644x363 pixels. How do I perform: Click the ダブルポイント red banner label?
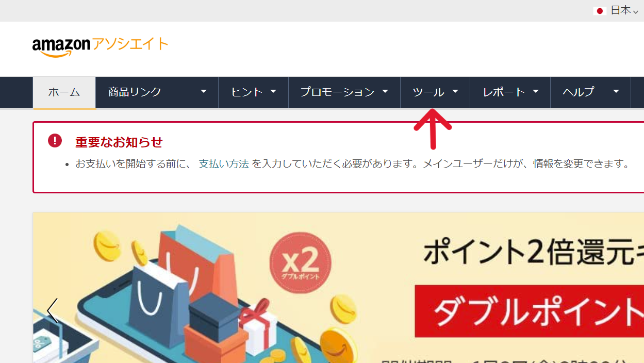pos(529,311)
